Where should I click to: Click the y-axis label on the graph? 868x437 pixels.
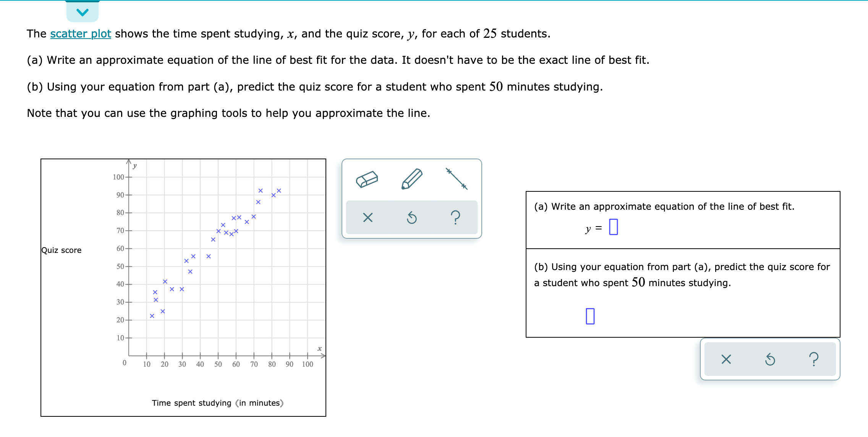(x=134, y=166)
